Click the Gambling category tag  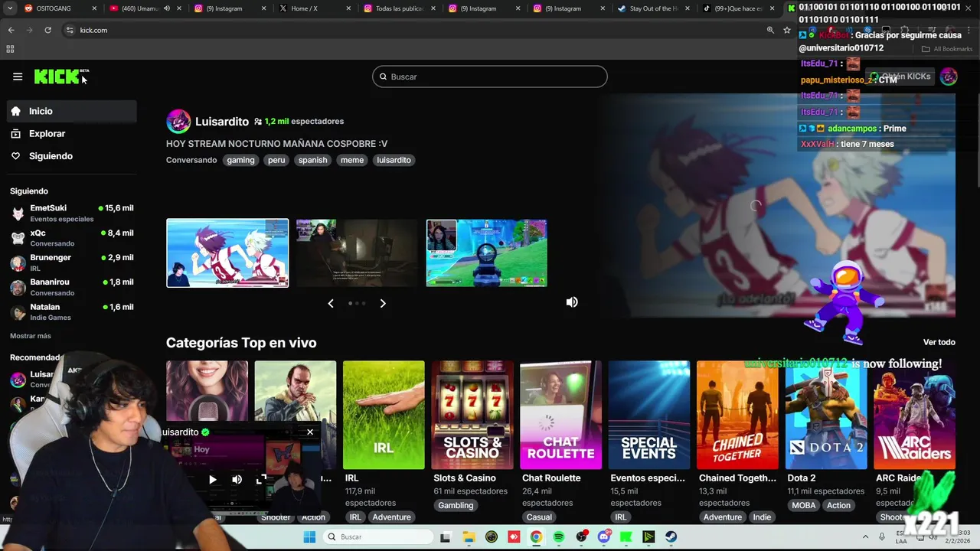coord(456,505)
